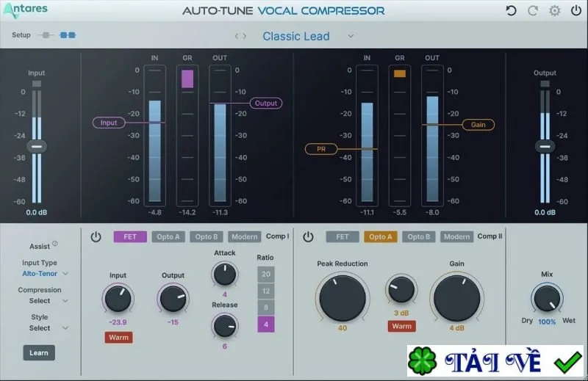The image size is (588, 381).
Task: Click the Comp I Input knob
Action: pyautogui.click(x=118, y=299)
